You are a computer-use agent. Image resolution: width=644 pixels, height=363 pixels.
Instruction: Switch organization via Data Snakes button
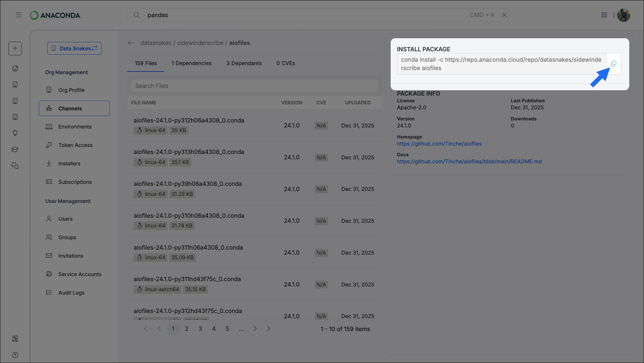click(x=74, y=48)
